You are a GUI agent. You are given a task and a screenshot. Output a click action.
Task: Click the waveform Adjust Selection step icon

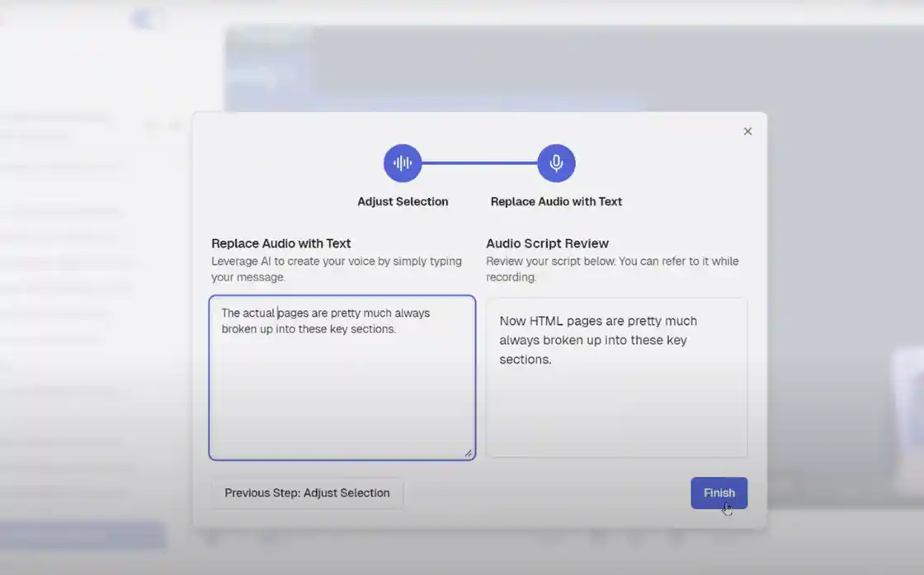coord(403,163)
